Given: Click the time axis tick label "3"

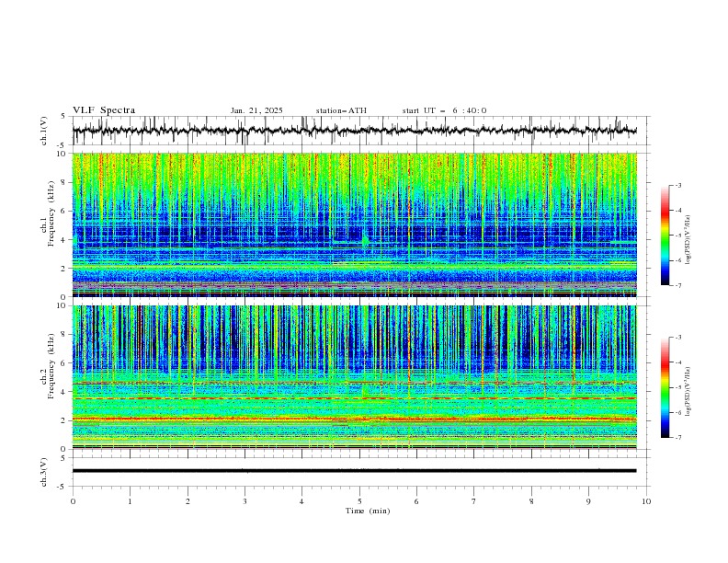Looking at the screenshot, I should coord(245,501).
